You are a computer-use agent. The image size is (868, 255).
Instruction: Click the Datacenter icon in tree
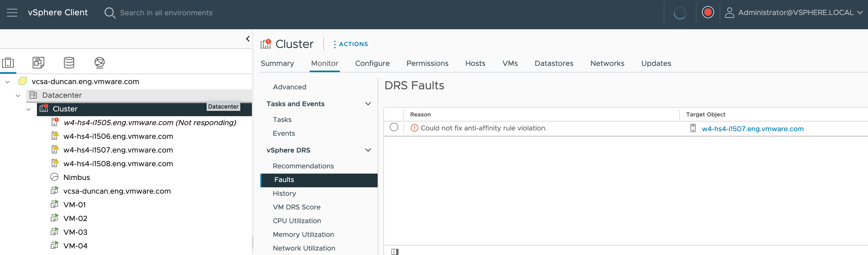click(33, 95)
